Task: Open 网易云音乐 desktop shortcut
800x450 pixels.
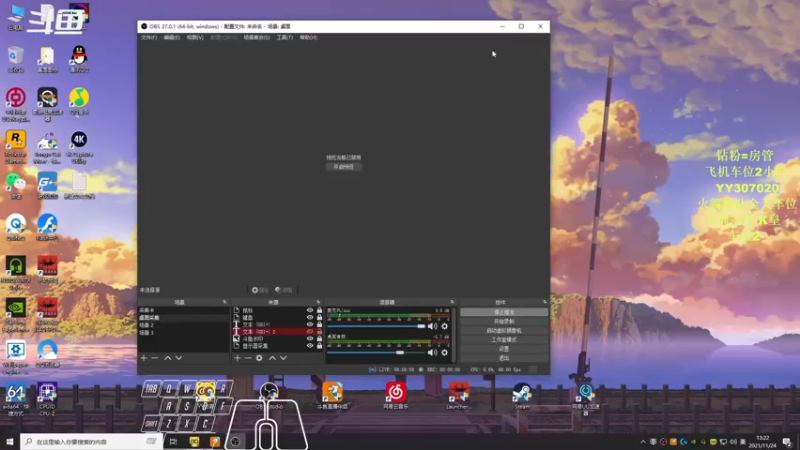Action: [x=395, y=396]
